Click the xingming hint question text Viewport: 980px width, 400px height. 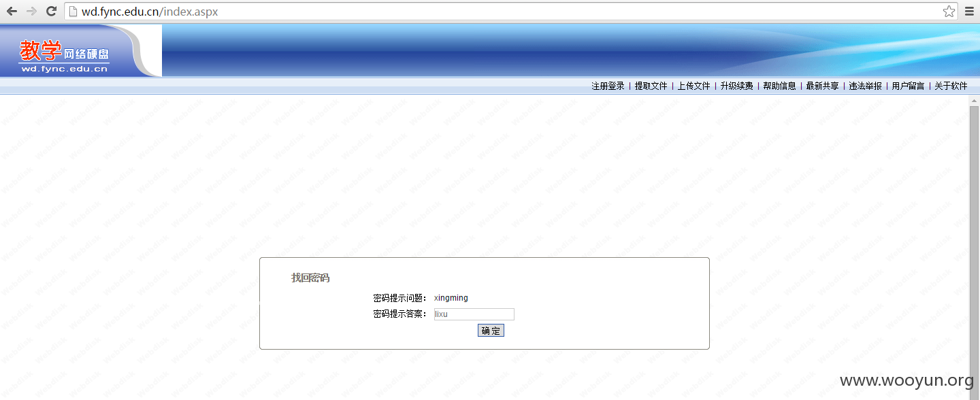point(451,298)
